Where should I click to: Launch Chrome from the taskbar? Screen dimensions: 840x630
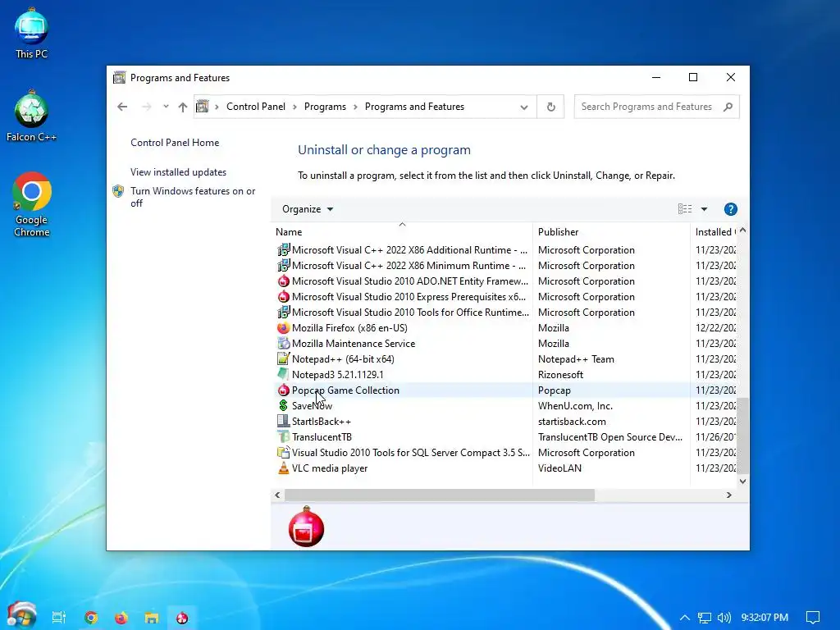91,618
